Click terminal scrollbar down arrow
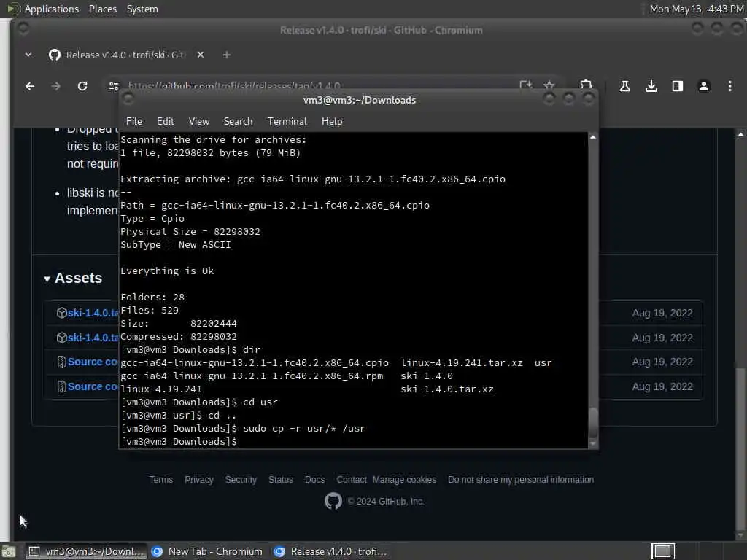The height and width of the screenshot is (560, 747). (592, 444)
